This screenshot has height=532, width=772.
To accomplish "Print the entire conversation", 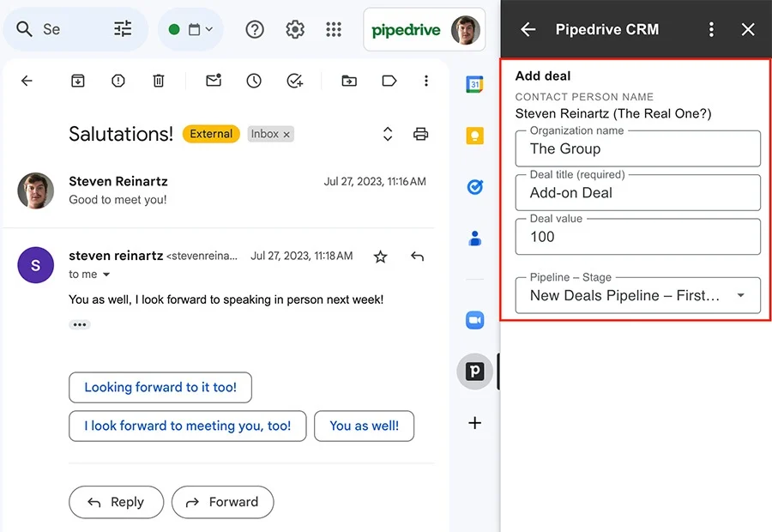I will coord(420,134).
